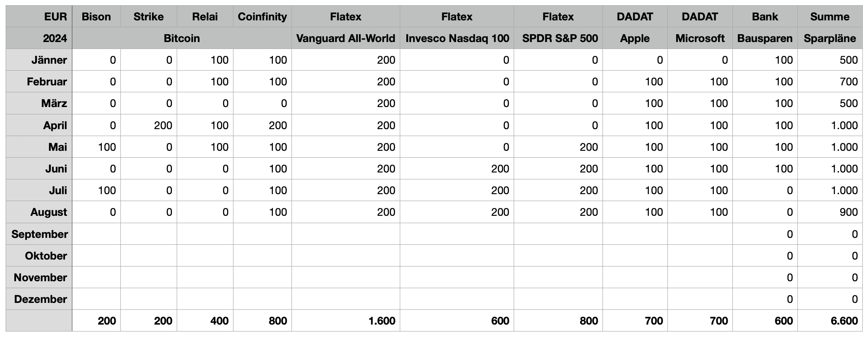Image resolution: width=868 pixels, height=338 pixels.
Task: Select the "Apple" header cell
Action: (635, 39)
